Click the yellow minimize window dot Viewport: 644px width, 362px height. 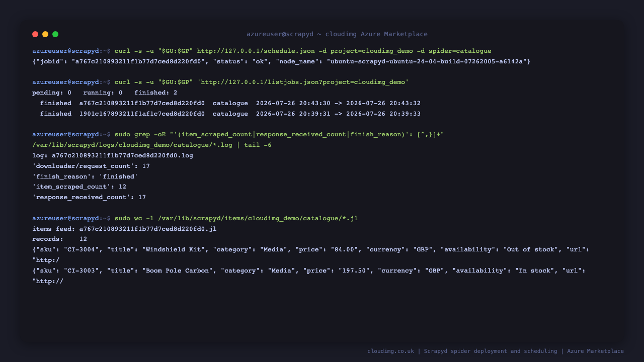[x=45, y=34]
